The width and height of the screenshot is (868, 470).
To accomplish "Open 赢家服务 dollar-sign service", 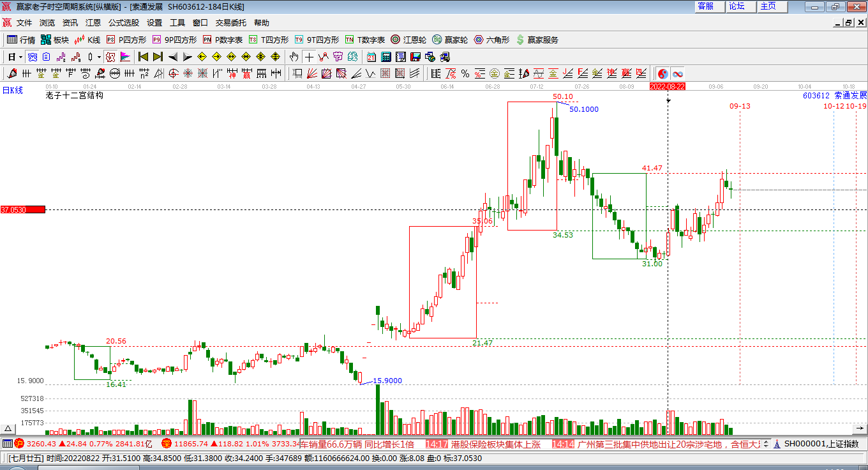I will (537, 40).
